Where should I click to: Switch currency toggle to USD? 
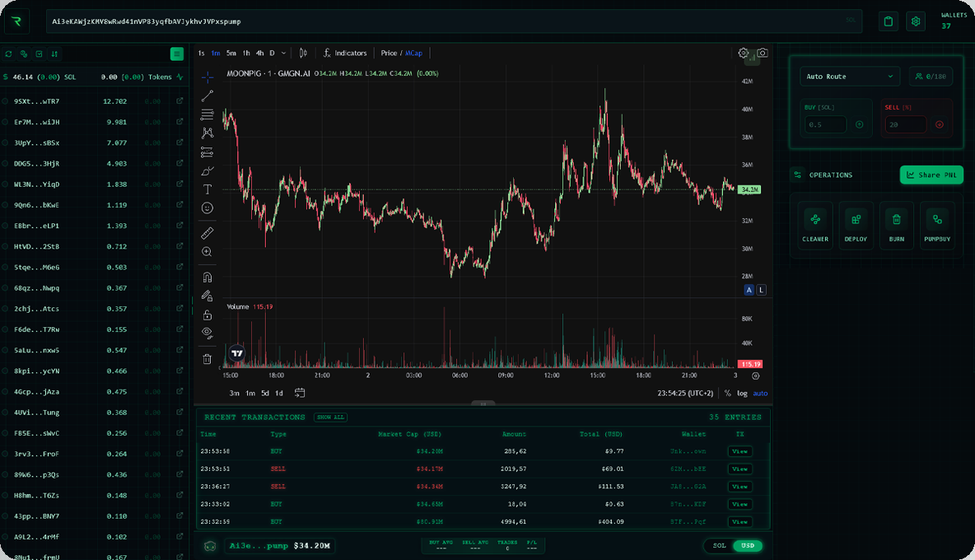pyautogui.click(x=748, y=546)
